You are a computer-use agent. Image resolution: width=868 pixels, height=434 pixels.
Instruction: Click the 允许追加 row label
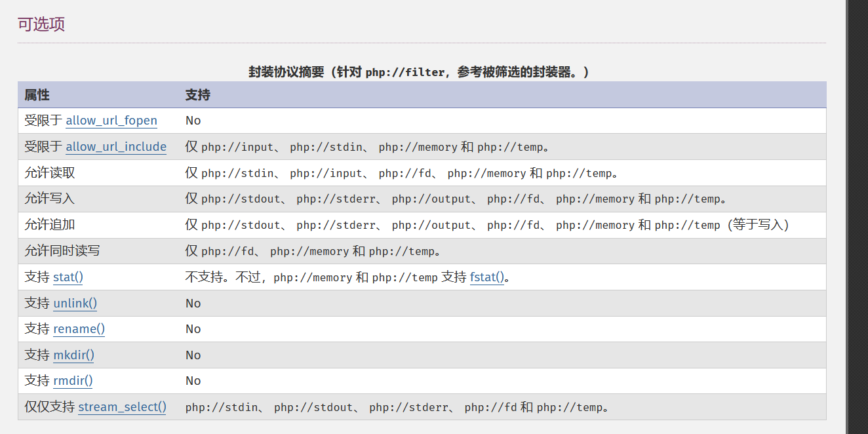50,225
